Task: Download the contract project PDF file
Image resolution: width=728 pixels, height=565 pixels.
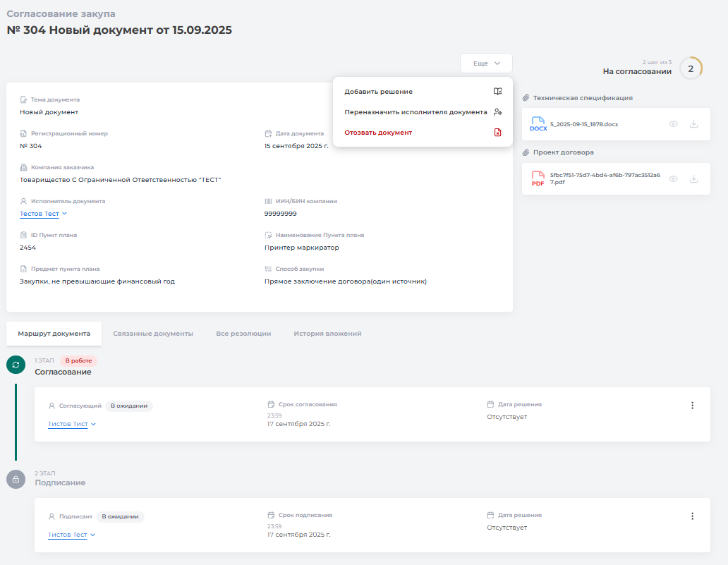Action: pyautogui.click(x=693, y=179)
